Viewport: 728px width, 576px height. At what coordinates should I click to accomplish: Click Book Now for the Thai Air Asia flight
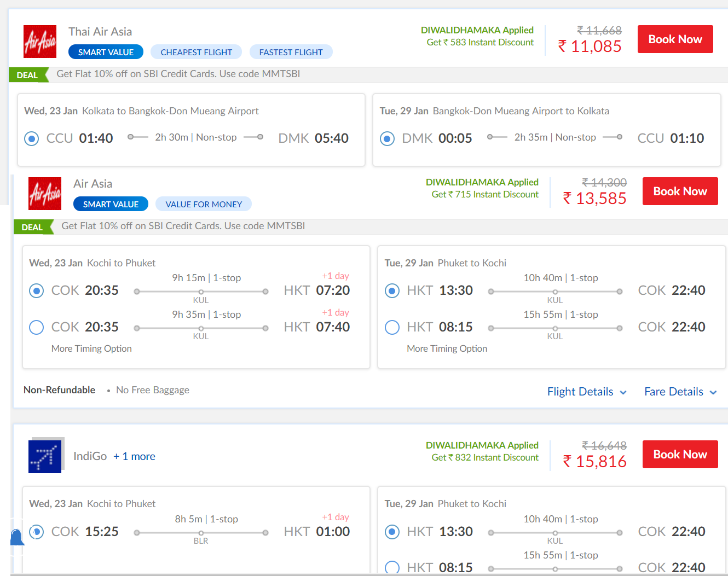click(675, 39)
